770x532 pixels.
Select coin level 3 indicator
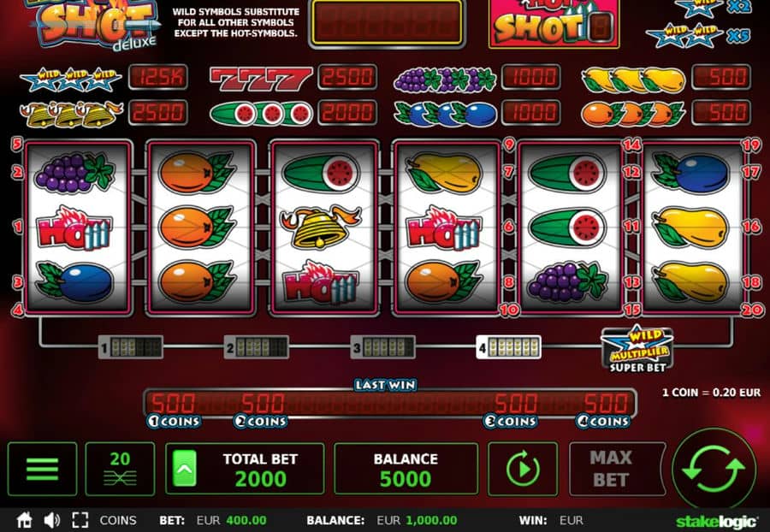[x=382, y=347]
